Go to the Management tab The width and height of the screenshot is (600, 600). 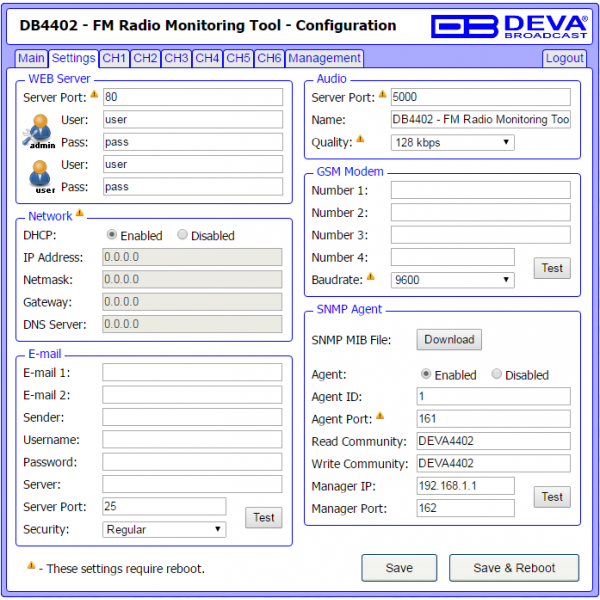click(324, 58)
